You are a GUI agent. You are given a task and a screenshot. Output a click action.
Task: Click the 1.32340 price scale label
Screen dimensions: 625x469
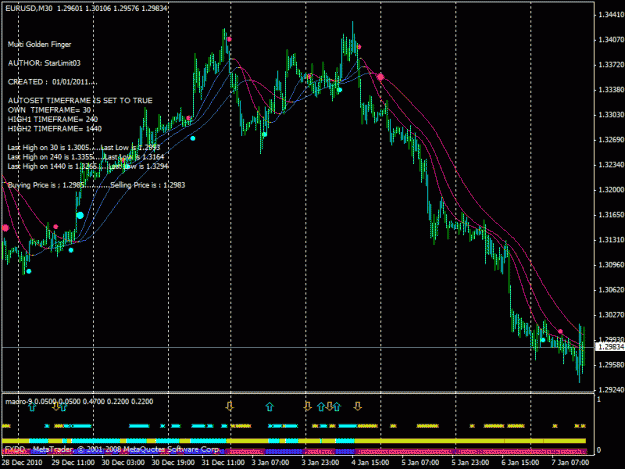[x=611, y=165]
